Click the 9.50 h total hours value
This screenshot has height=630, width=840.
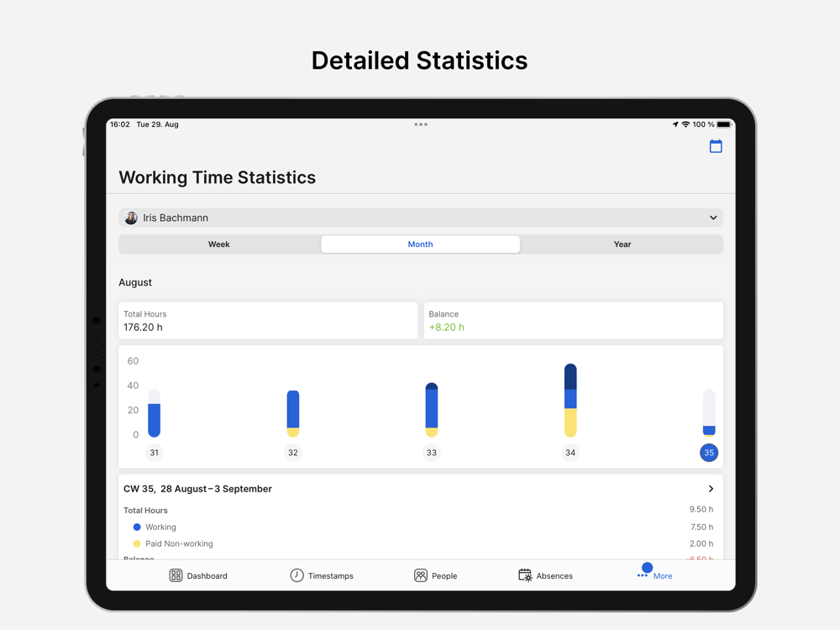[701, 510]
